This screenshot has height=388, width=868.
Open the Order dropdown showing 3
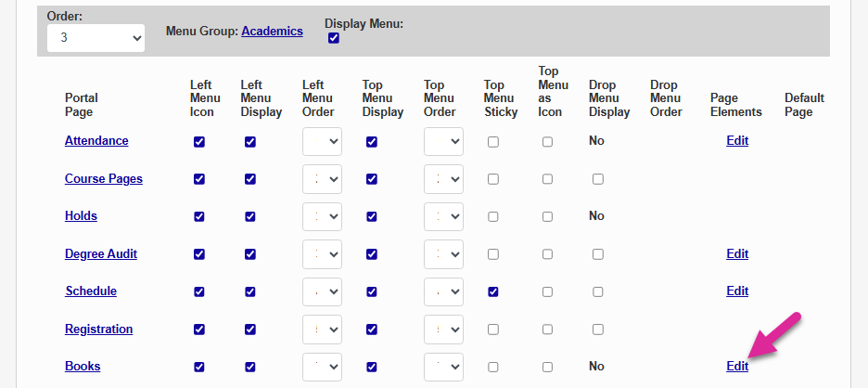point(96,38)
